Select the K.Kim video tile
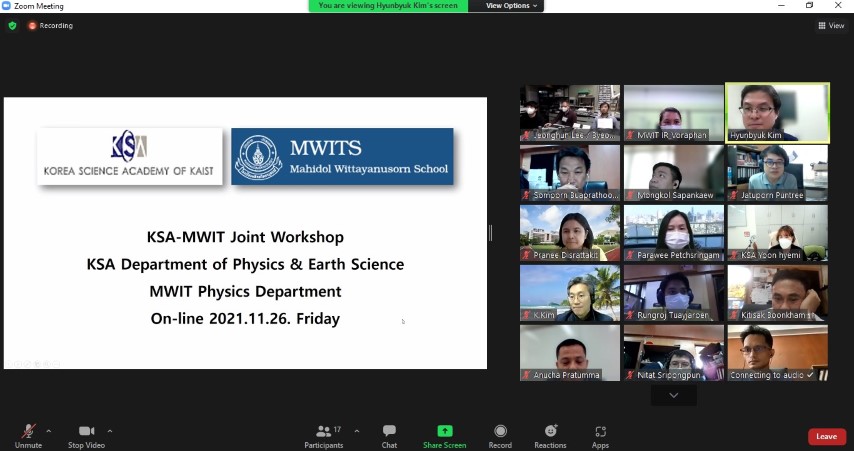This screenshot has width=854, height=451. click(x=570, y=293)
